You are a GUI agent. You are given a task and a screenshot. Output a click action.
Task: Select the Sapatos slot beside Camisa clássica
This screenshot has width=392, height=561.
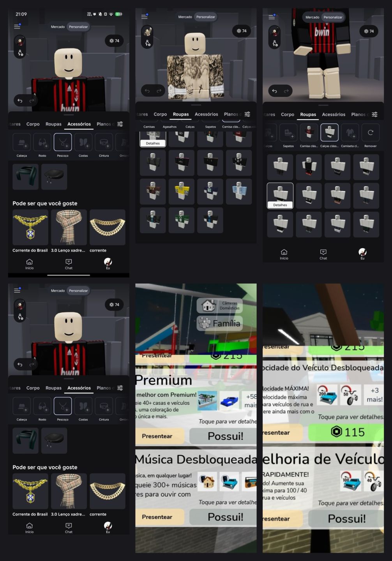tap(288, 132)
